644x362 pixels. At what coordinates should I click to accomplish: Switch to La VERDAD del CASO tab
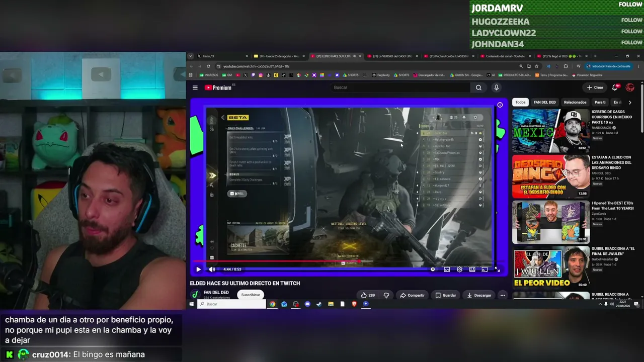pyautogui.click(x=392, y=56)
